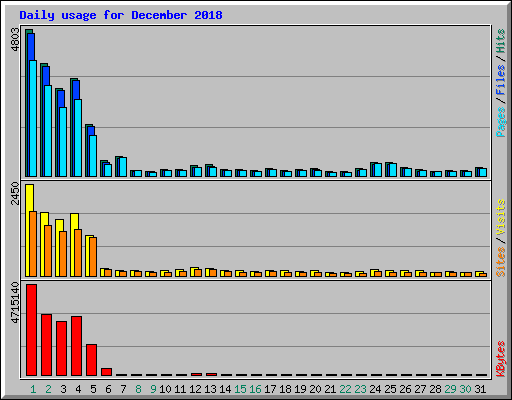This screenshot has height=400, width=512.
Task: Click day 22 on the date axis
Action: 345,389
